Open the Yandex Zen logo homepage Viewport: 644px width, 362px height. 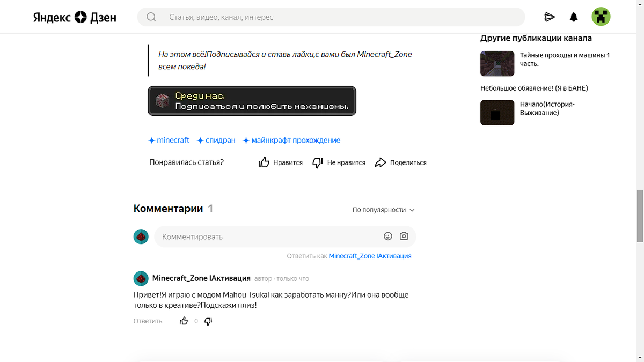75,17
